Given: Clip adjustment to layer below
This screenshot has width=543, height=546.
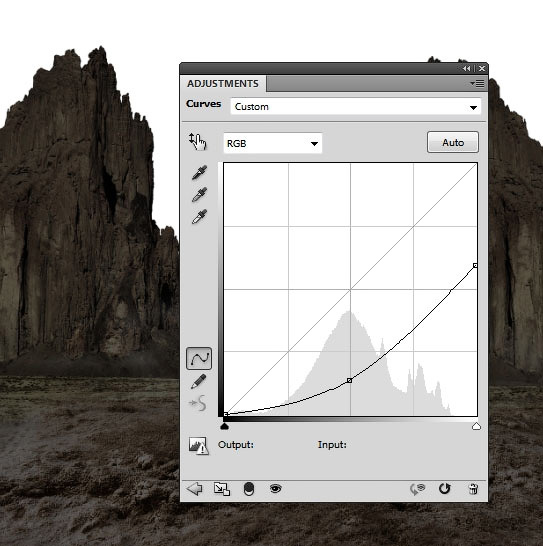Looking at the screenshot, I should [249, 489].
